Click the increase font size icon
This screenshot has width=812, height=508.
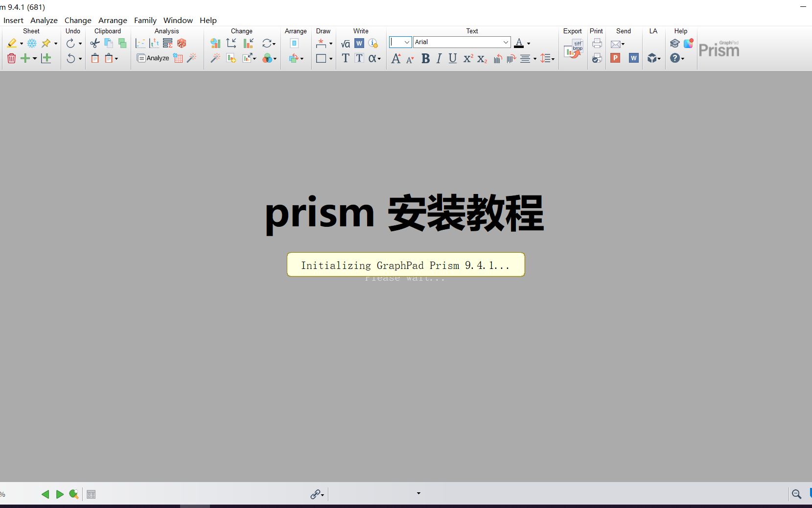(x=396, y=59)
